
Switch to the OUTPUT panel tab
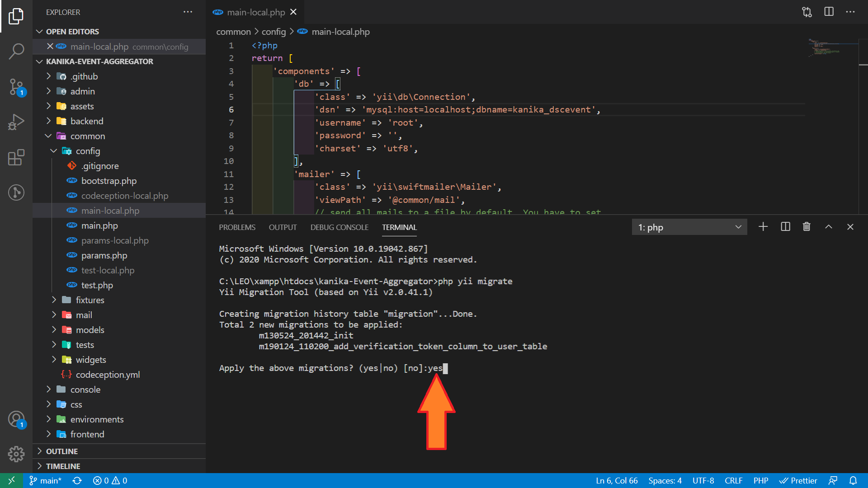point(283,227)
